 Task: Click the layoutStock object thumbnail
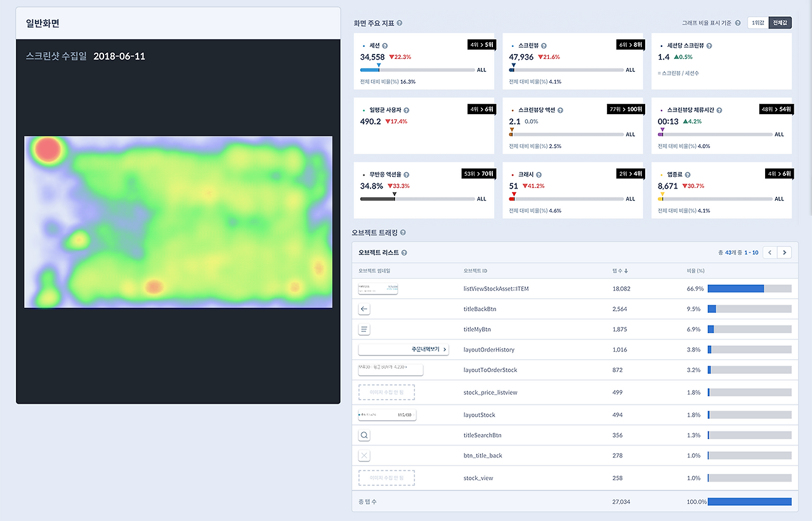[x=388, y=415]
